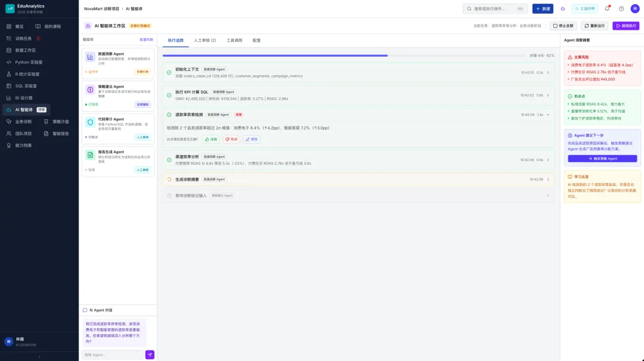Expand the 渠道效率分析 step chevron
644x361 pixels.
[x=548, y=160]
